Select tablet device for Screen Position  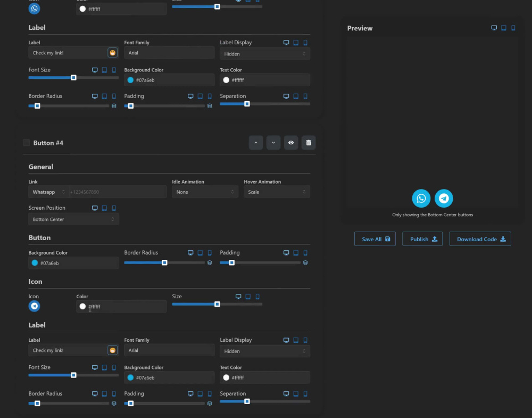pyautogui.click(x=104, y=208)
